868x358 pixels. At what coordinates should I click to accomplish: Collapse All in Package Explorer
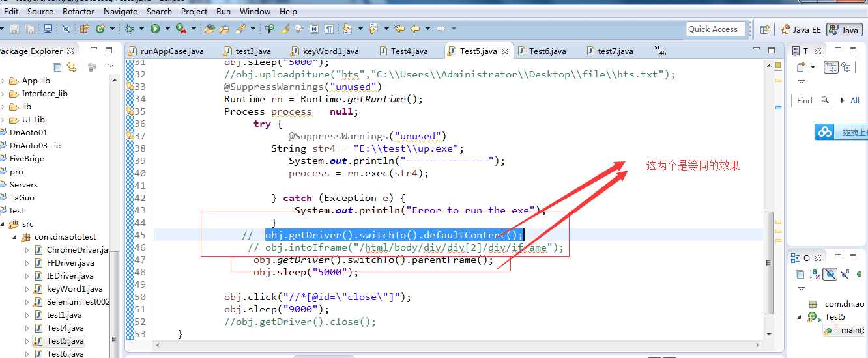point(57,66)
